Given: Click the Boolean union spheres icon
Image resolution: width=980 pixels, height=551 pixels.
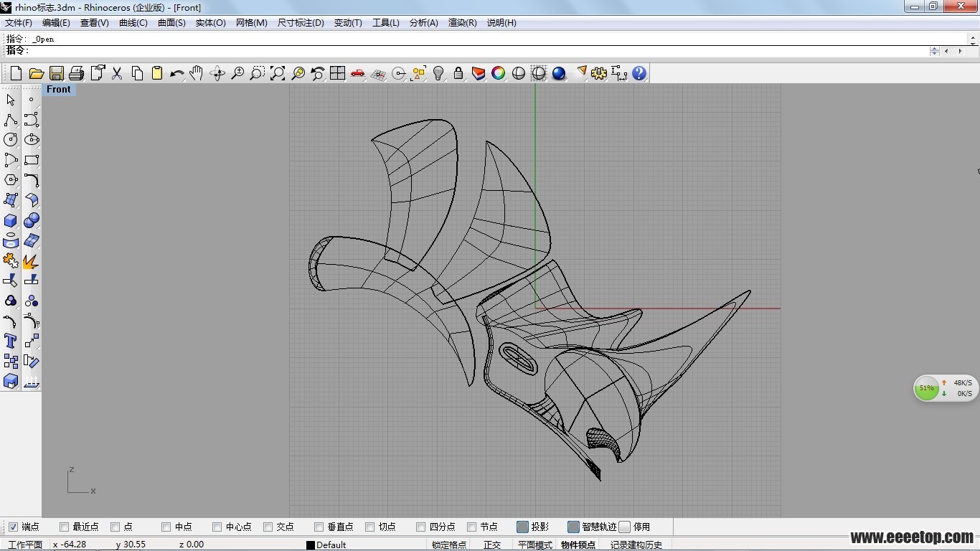Looking at the screenshot, I should point(31,220).
